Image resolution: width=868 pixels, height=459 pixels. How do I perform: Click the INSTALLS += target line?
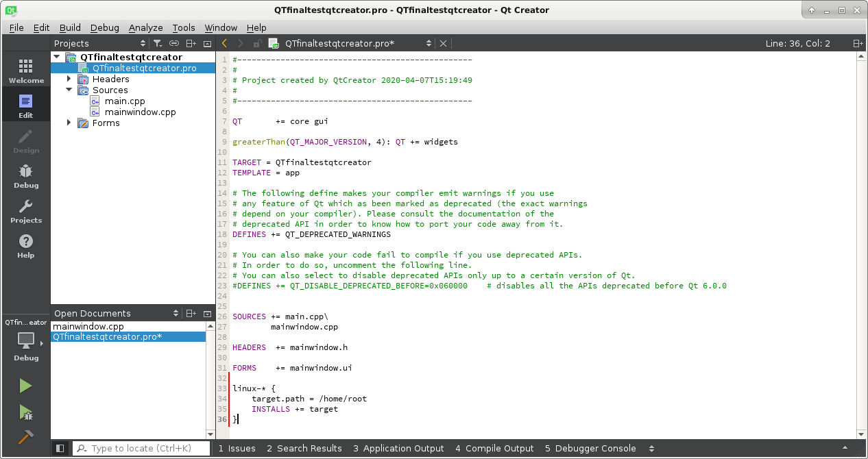click(295, 409)
